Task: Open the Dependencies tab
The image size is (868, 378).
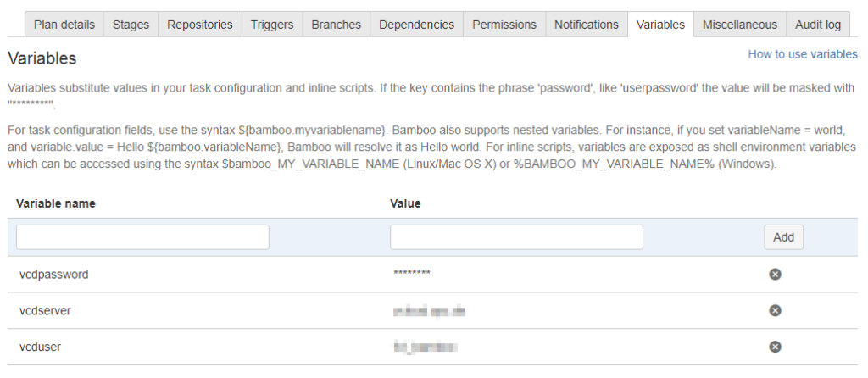Action: pos(416,25)
